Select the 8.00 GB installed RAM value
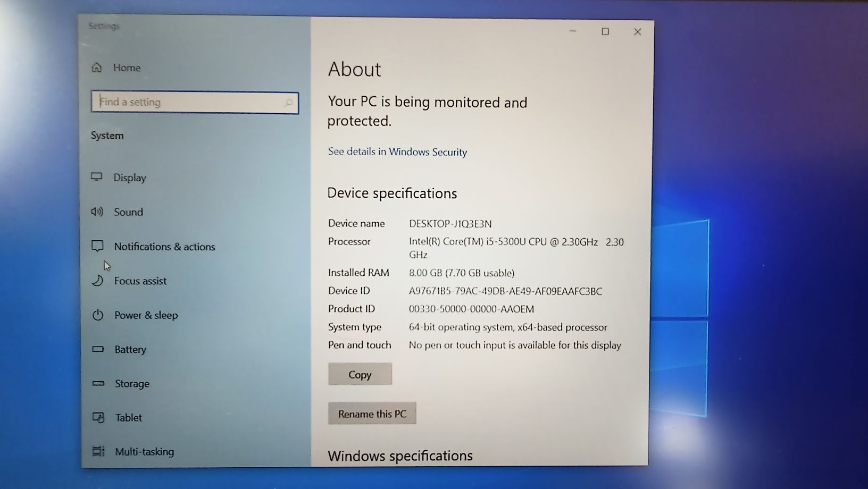Image resolution: width=868 pixels, height=489 pixels. 461,273
